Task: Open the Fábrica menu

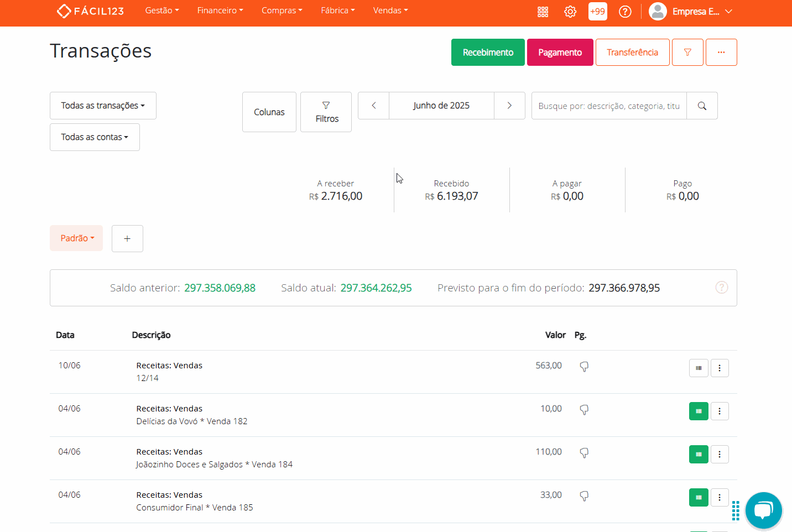Action: [338, 11]
